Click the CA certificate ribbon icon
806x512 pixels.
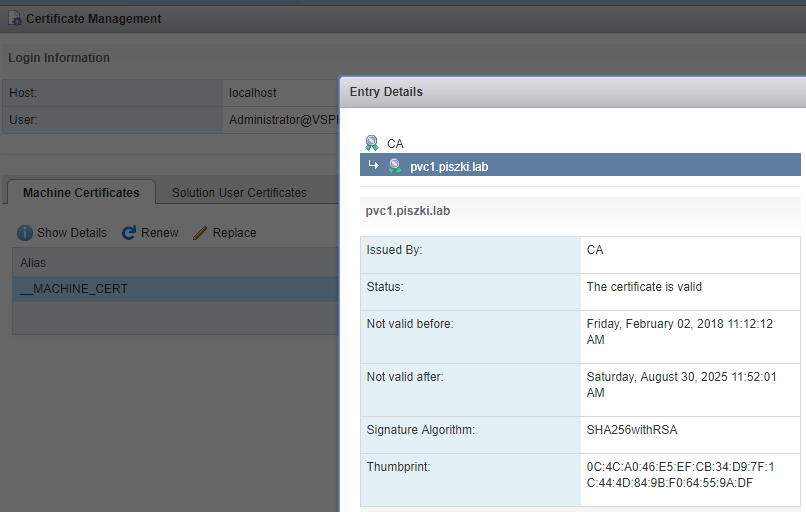(x=372, y=143)
